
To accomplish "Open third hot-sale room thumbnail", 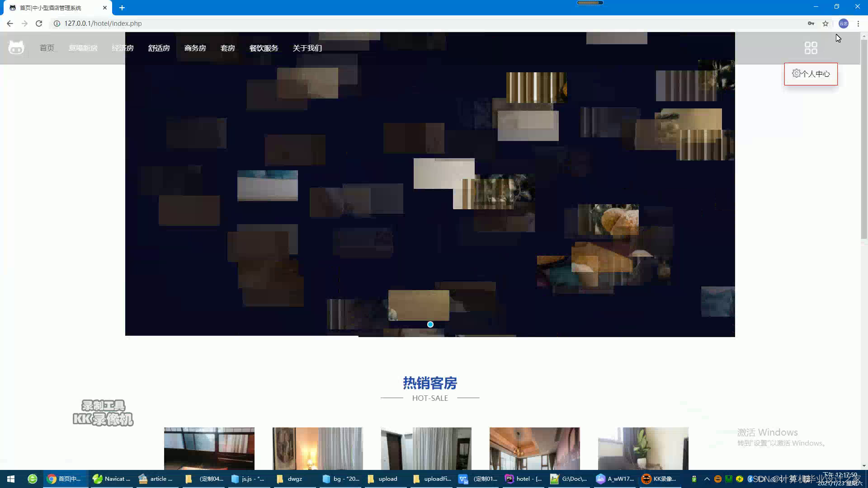I will (426, 449).
